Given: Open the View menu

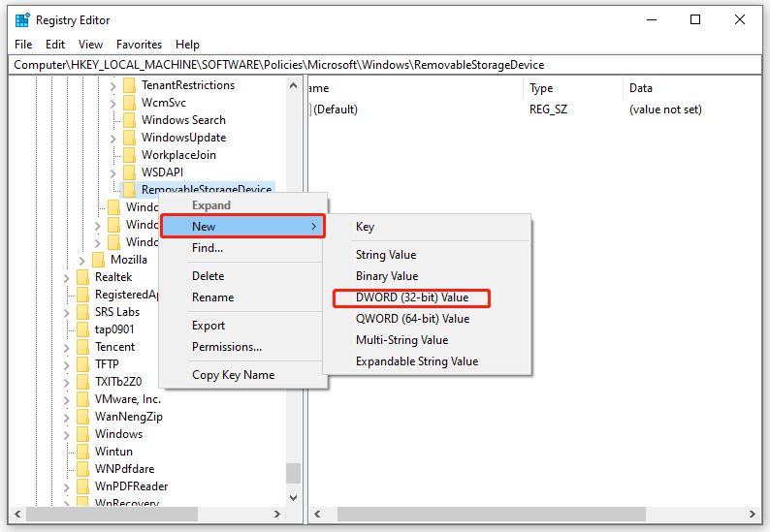Looking at the screenshot, I should [x=90, y=45].
